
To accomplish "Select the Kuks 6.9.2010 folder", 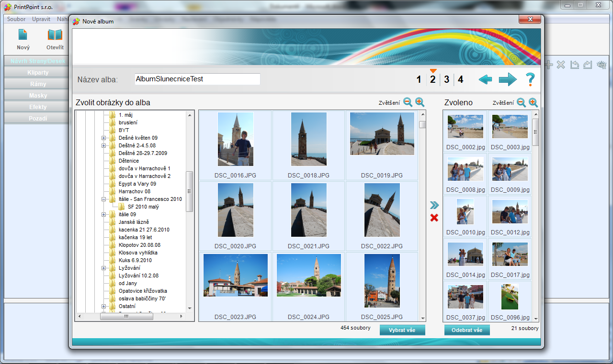I will 135,260.
